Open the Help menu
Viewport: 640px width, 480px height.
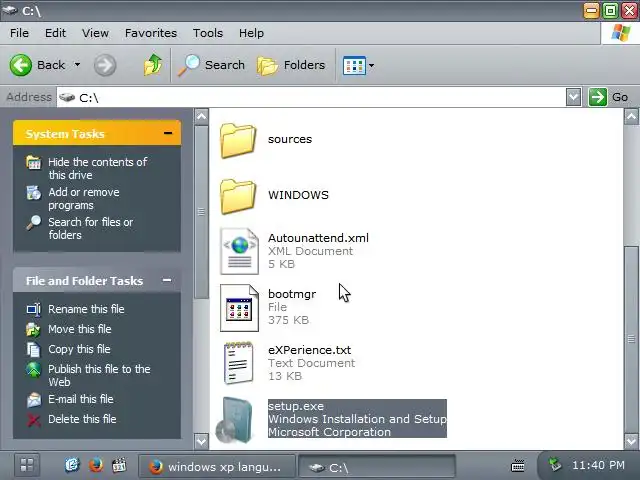coord(251,33)
